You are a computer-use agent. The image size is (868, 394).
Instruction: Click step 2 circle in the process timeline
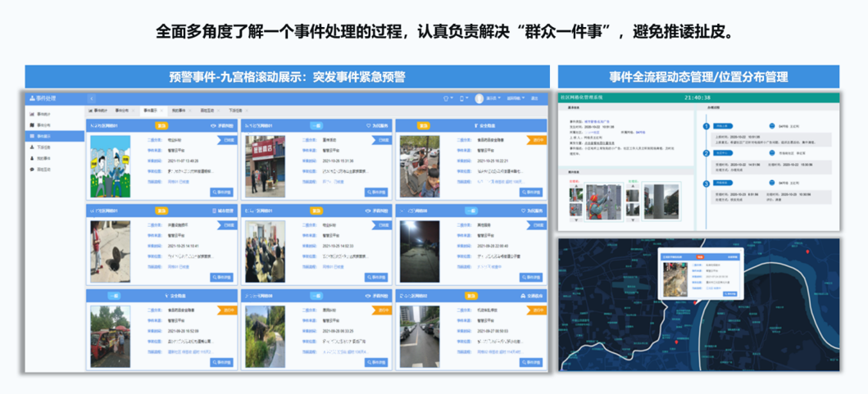click(706, 153)
